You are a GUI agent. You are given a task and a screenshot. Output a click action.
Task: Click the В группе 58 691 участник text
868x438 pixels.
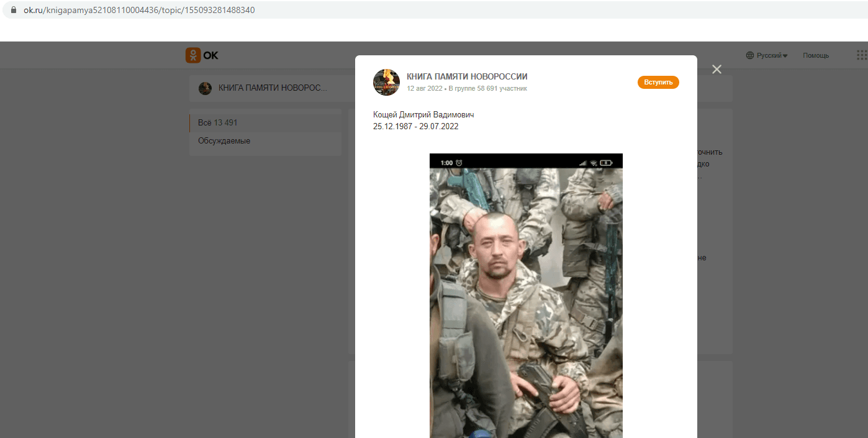pos(487,89)
